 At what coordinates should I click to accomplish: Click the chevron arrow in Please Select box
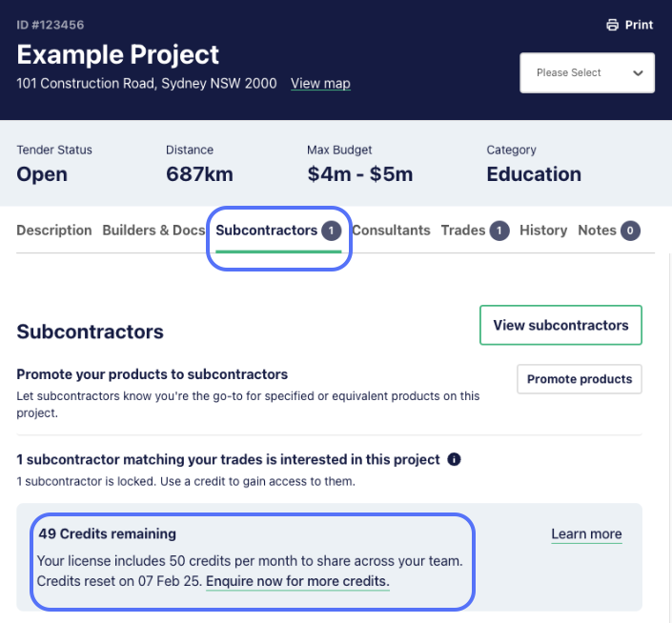[x=638, y=73]
